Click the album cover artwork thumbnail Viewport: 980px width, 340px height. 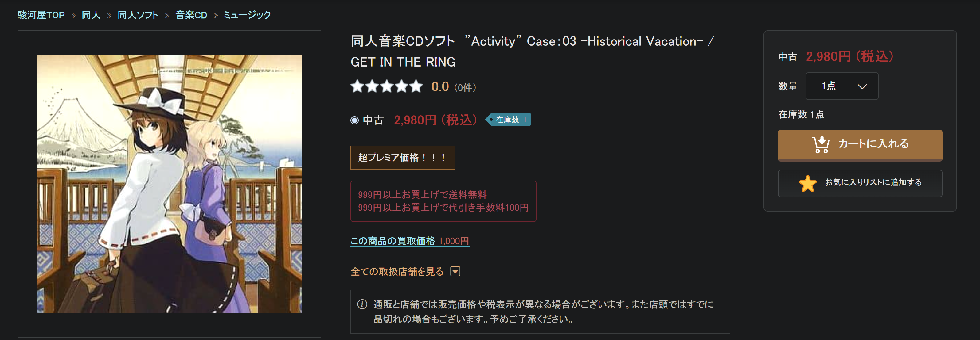(x=169, y=184)
